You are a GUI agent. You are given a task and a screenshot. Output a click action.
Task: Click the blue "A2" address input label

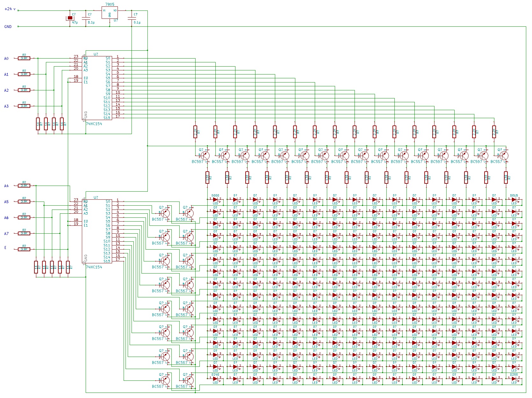(6, 90)
